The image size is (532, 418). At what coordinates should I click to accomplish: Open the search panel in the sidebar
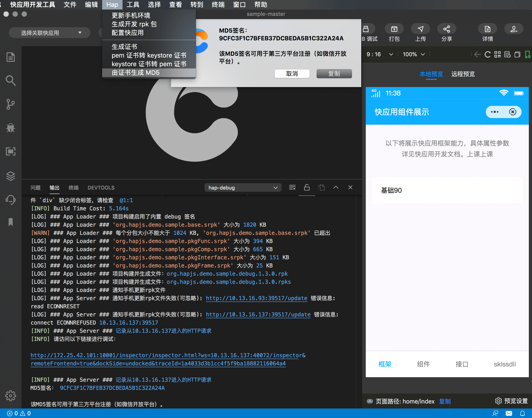(11, 80)
